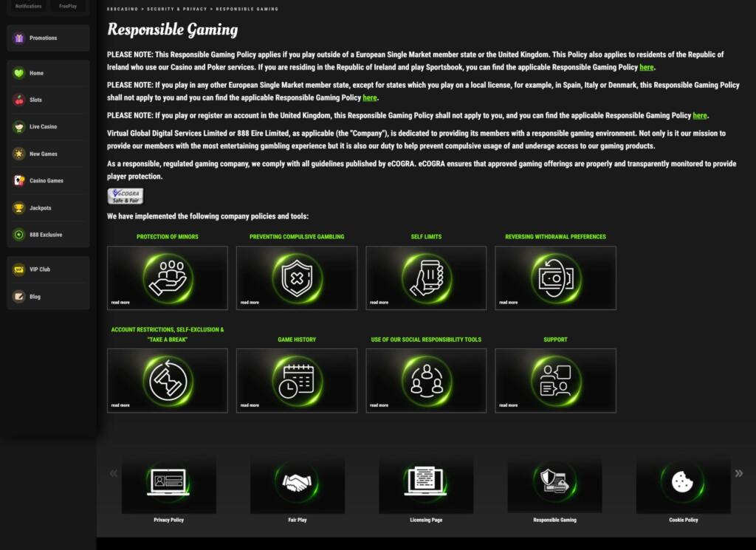Open the FreePlay tab at top
The image size is (756, 550).
tap(68, 6)
